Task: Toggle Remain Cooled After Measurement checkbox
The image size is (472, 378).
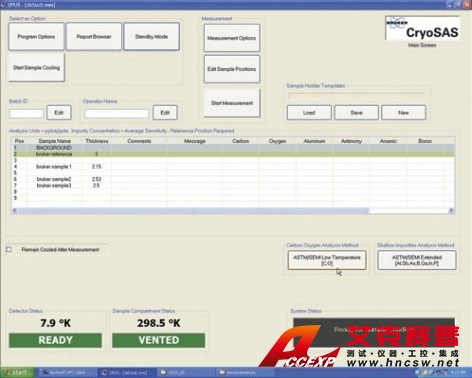Action: (9, 250)
